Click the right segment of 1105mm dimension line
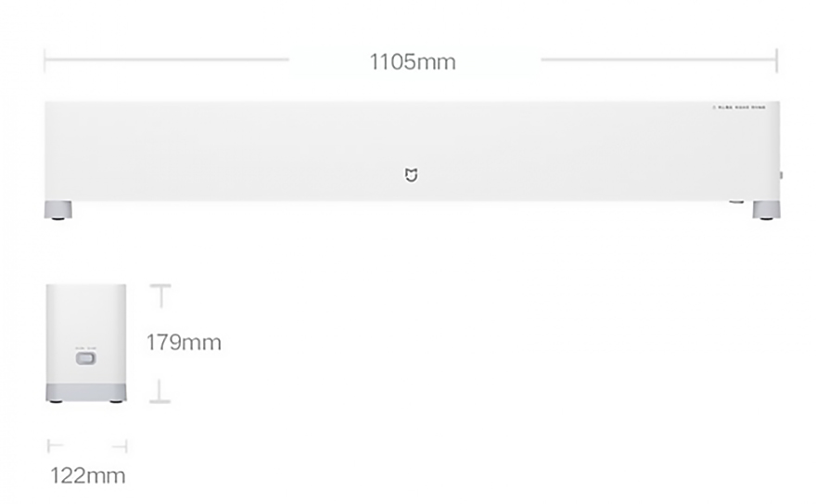Viewport: 816px width, 504px height. tap(658, 61)
